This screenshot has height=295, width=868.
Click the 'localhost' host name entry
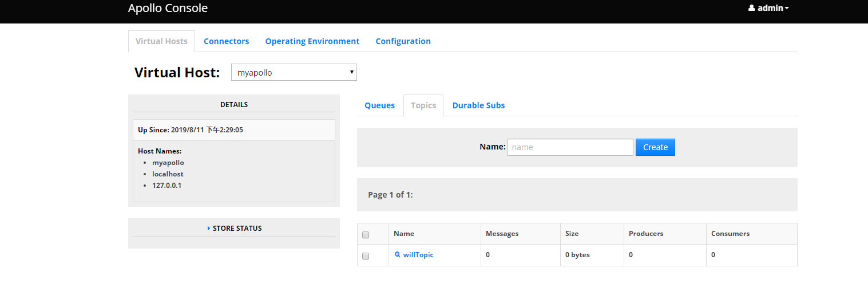point(168,174)
